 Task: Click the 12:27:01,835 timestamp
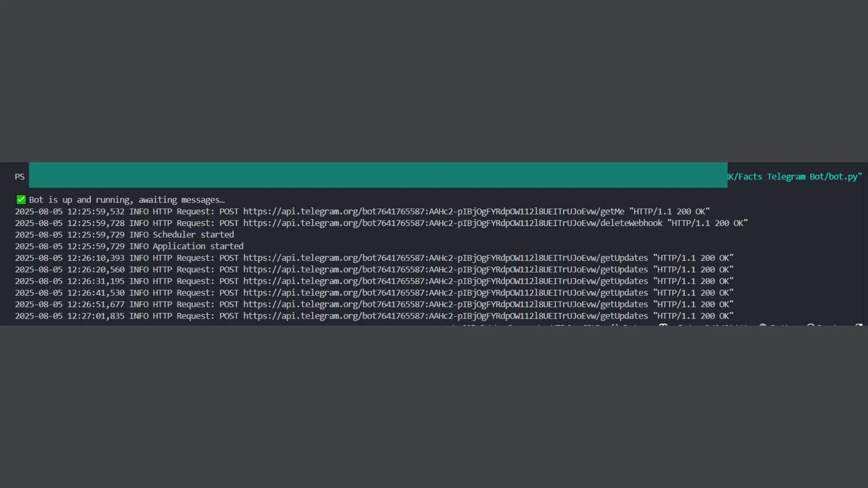95,316
